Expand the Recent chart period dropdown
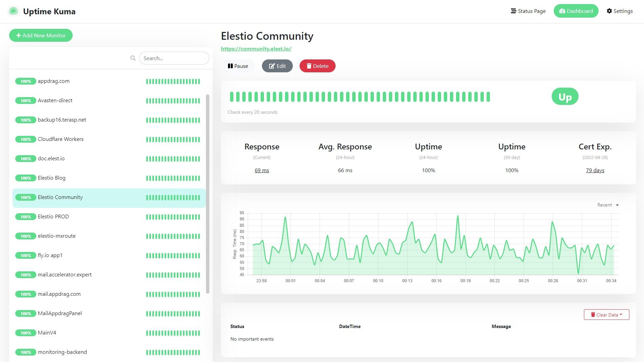This screenshot has width=644, height=362. pyautogui.click(x=608, y=205)
